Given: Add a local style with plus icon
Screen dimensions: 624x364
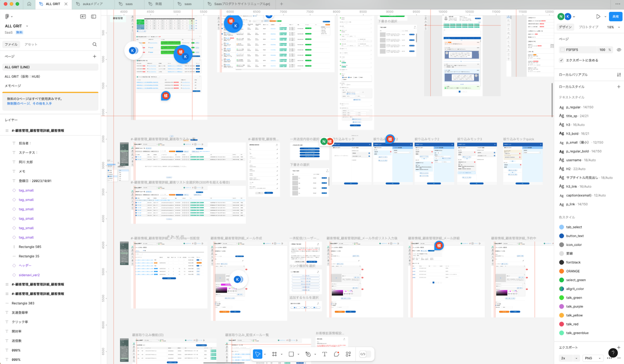Looking at the screenshot, I should (619, 87).
